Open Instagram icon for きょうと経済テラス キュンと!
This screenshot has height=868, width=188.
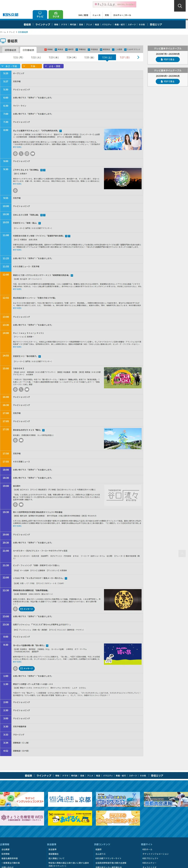click(x=27, y=154)
